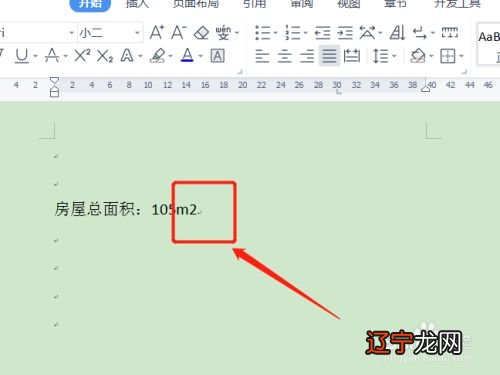The width and height of the screenshot is (500, 375).
Task: Expand the numbering list dropdown arrow
Action: (x=305, y=33)
